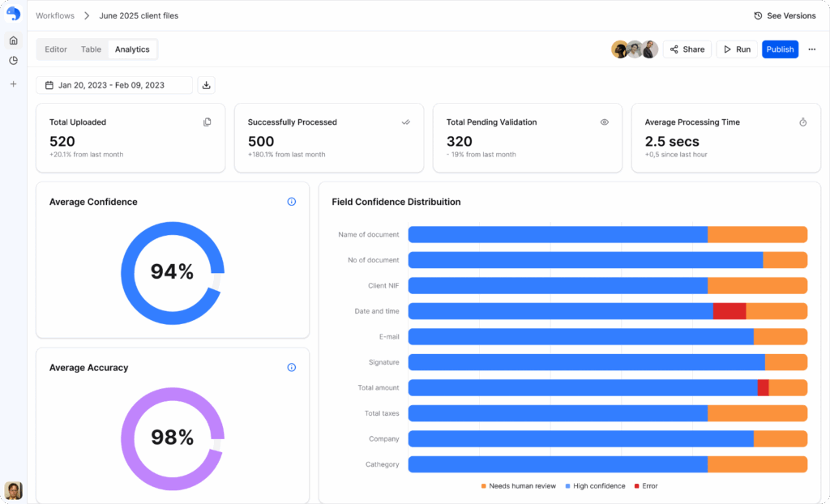Open the download icon next to date range
Screen dimensions: 830x504
[x=207, y=84]
